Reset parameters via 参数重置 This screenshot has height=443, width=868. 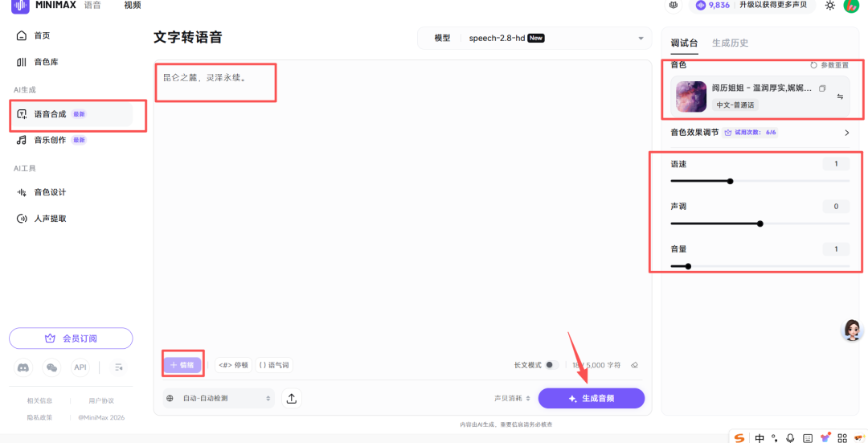click(829, 65)
